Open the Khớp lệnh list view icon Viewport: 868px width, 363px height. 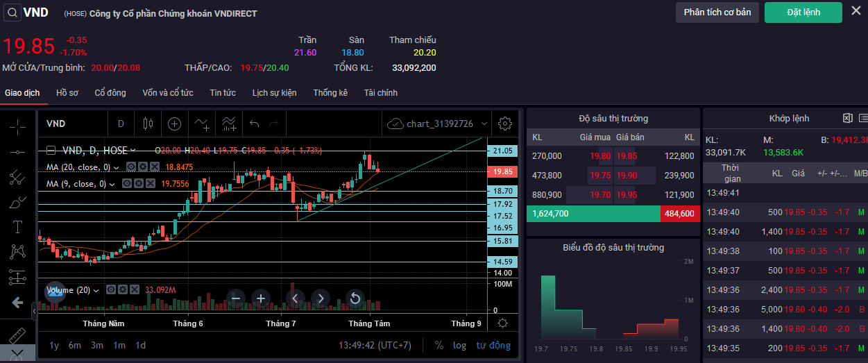click(x=863, y=118)
